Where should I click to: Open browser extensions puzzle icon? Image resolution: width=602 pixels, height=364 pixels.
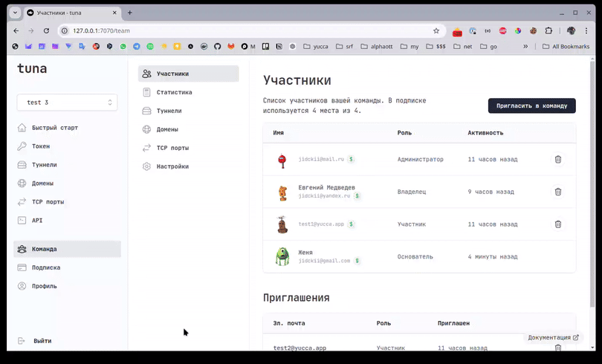[548, 31]
